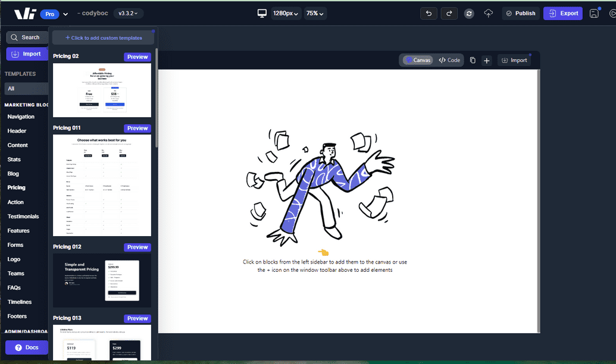Open the Footers blocks category
This screenshot has height=364, width=616.
17,316
